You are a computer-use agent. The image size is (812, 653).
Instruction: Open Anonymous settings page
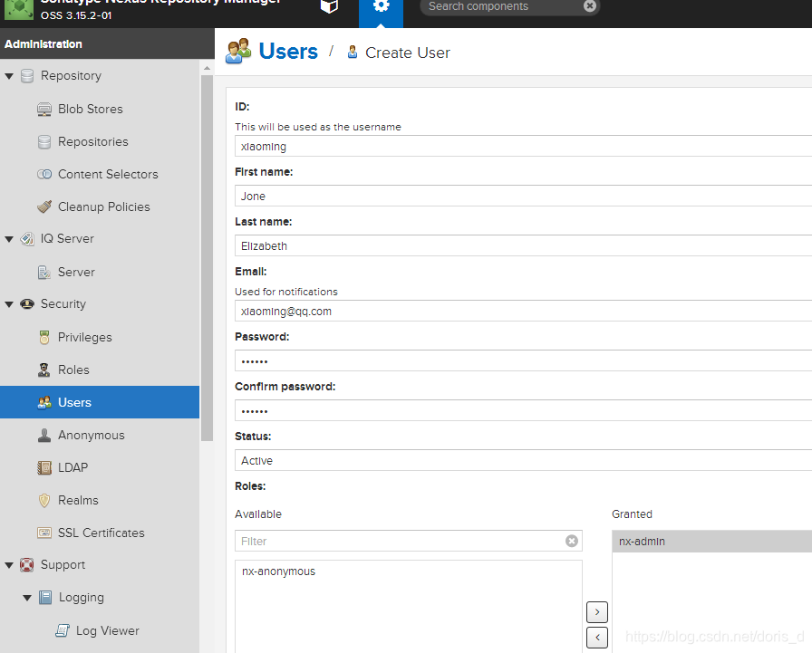92,435
